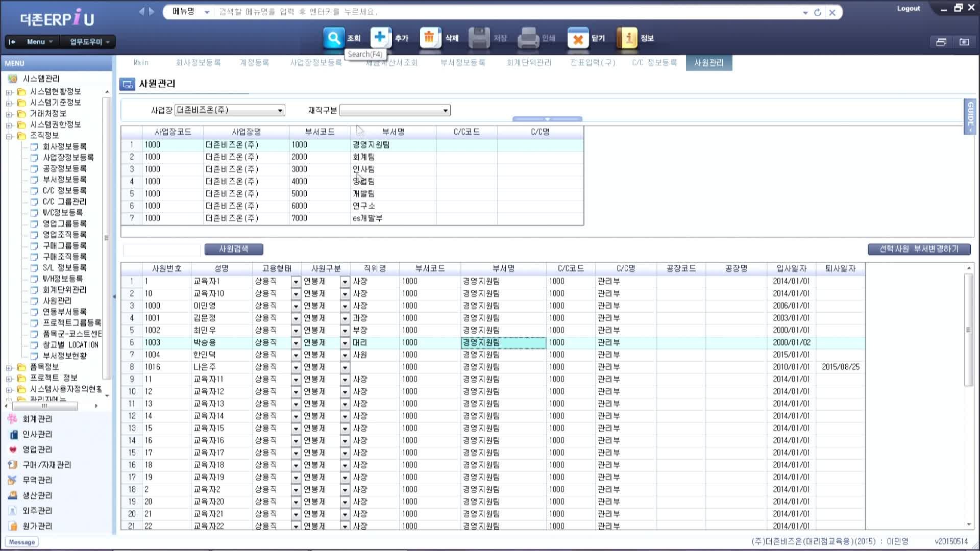Click the 정보 info icon
This screenshot has height=551, width=980.
[x=627, y=38]
